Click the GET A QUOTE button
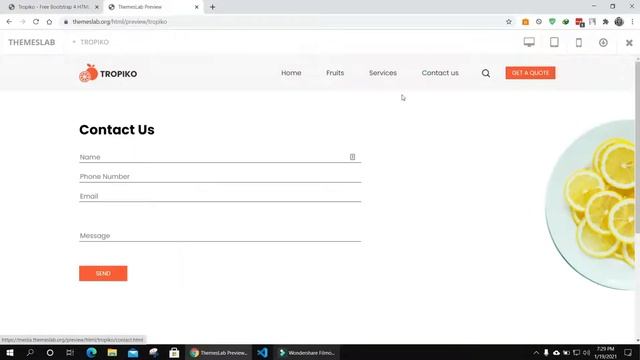 tap(530, 73)
